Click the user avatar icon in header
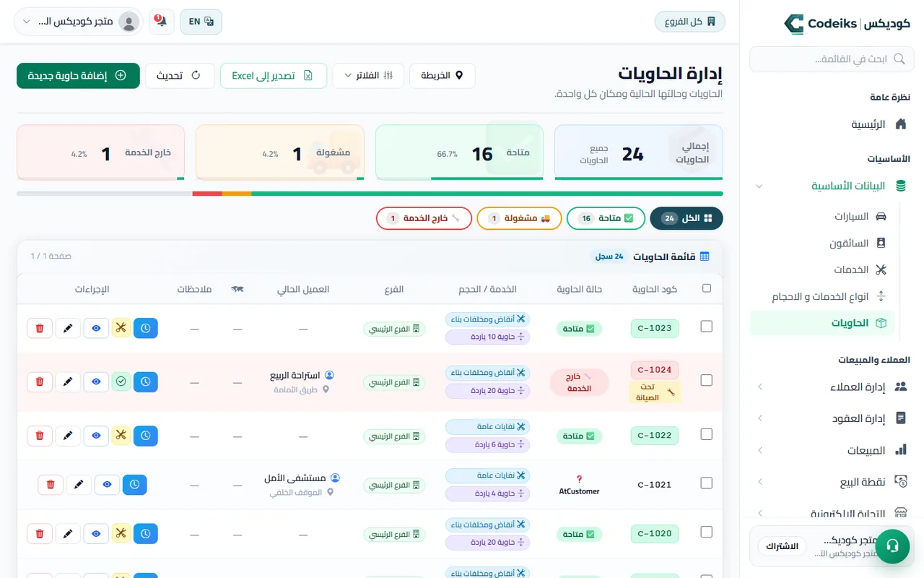Image resolution: width=924 pixels, height=578 pixels. pyautogui.click(x=129, y=22)
